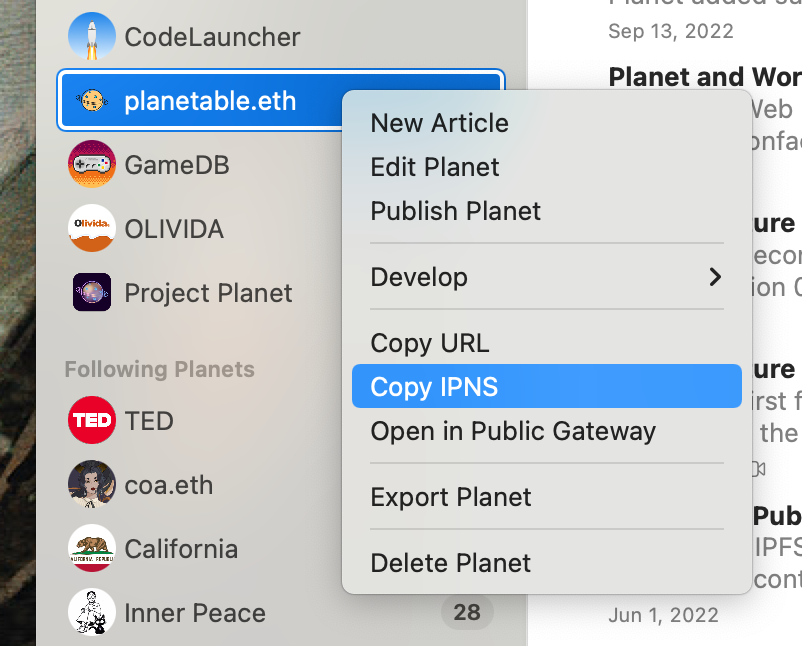
Task: Click the planetable.eth cookie planet icon
Action: (92, 100)
